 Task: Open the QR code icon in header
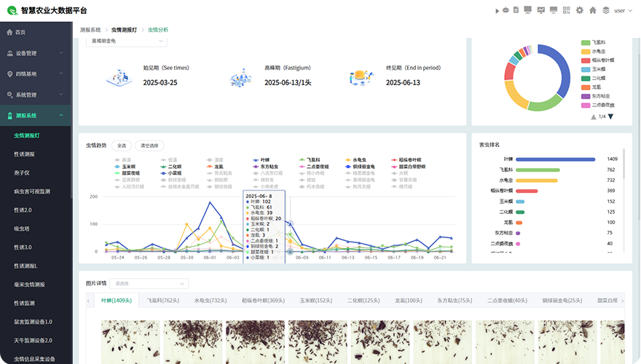pyautogui.click(x=566, y=10)
